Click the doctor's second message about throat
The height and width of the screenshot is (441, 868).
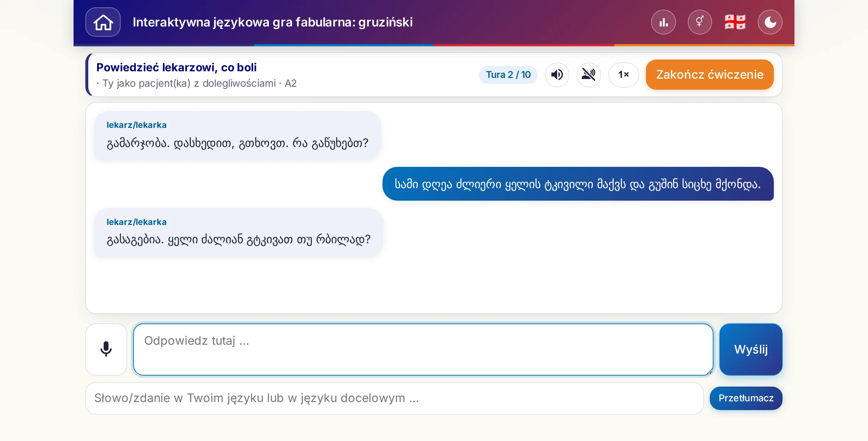tap(238, 232)
